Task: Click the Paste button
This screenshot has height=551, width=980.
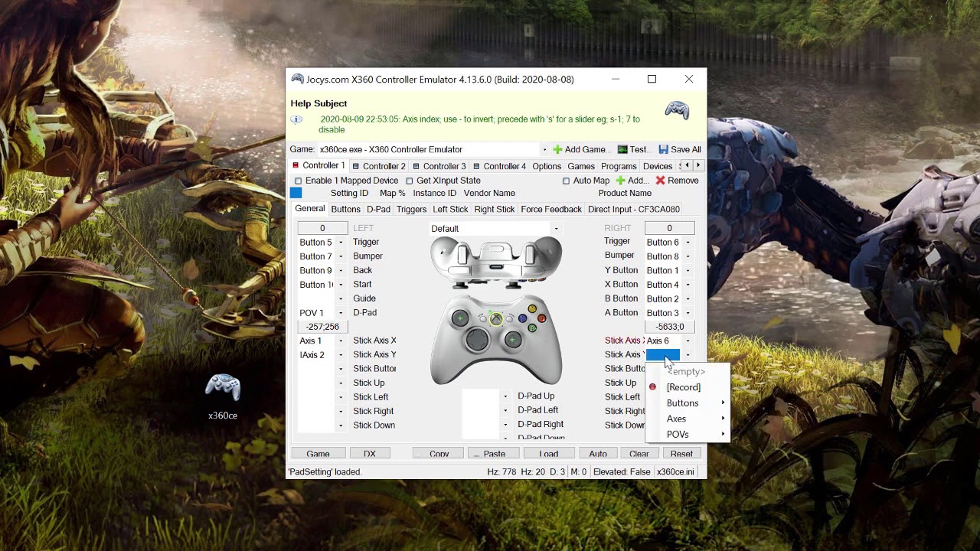Action: (494, 454)
